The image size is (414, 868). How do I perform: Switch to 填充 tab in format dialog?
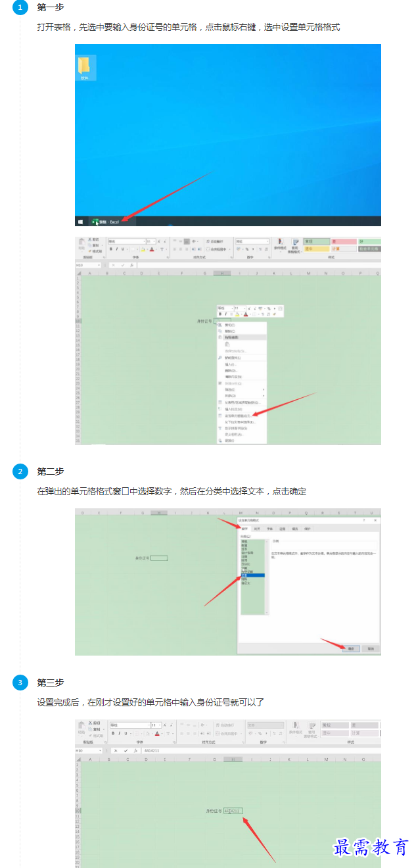click(x=294, y=529)
